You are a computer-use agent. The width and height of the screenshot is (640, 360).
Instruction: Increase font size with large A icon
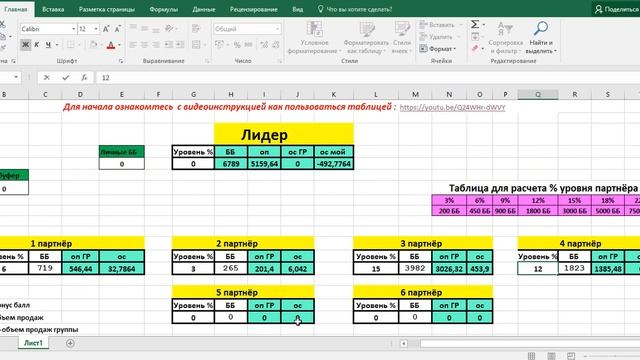[106, 29]
